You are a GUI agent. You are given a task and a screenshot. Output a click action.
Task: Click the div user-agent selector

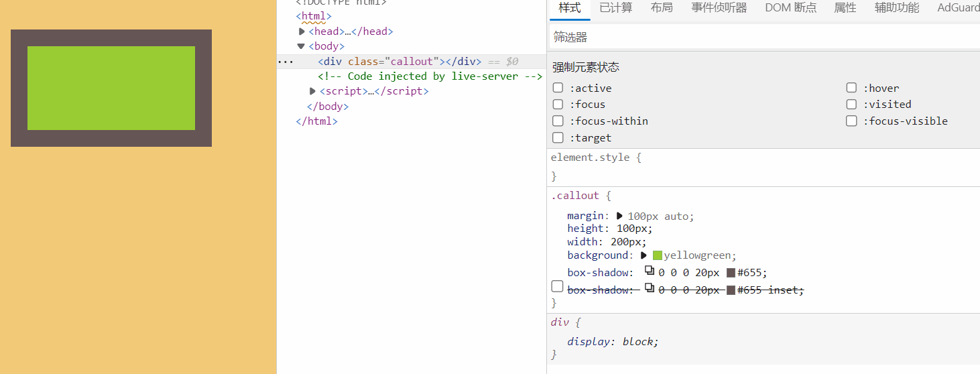(560, 322)
